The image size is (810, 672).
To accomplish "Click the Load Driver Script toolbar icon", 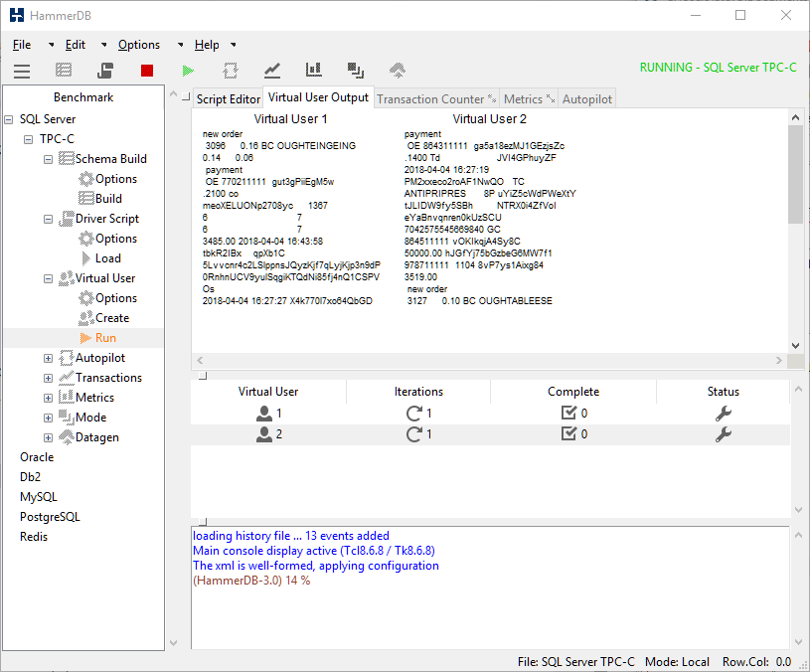I will click(105, 71).
